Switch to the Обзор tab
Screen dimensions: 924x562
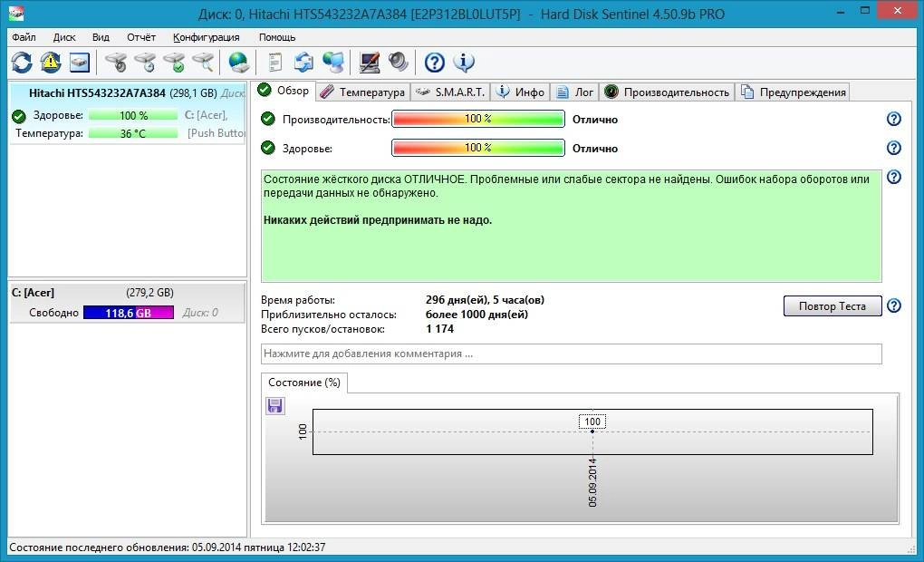[284, 91]
